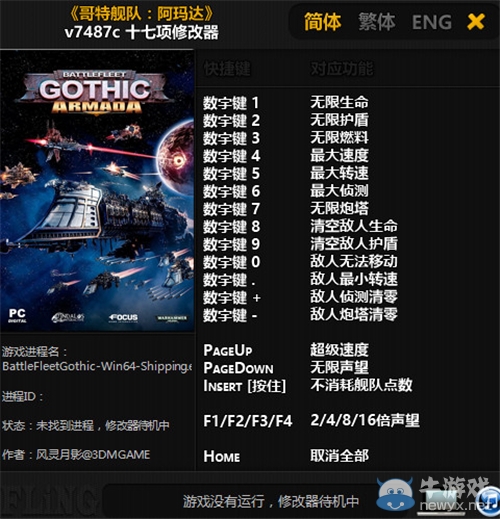Switch language to 繁体
The image size is (500, 519).
click(377, 22)
